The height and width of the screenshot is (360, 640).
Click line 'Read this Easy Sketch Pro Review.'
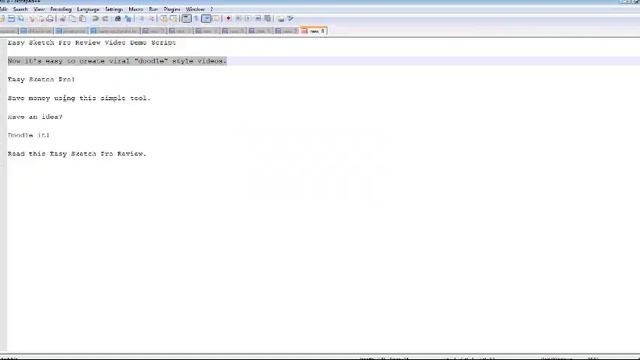point(77,153)
